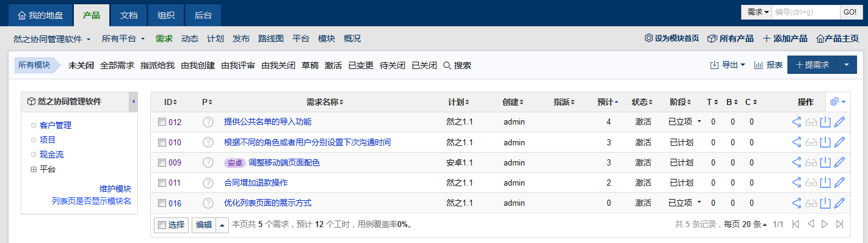868x243 pixels.
Task: Click the change icon for requirement 009
Action: point(796,162)
